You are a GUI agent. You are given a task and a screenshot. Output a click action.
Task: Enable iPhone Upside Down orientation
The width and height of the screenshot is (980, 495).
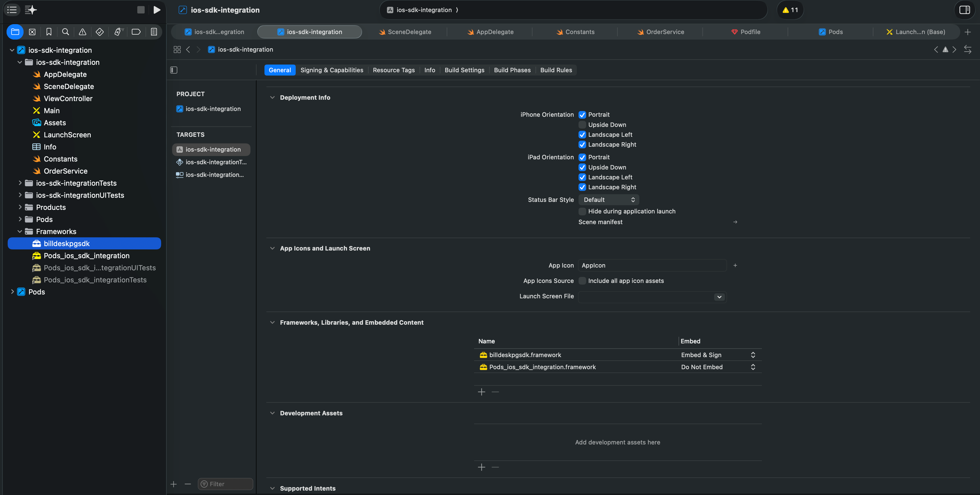coord(582,125)
